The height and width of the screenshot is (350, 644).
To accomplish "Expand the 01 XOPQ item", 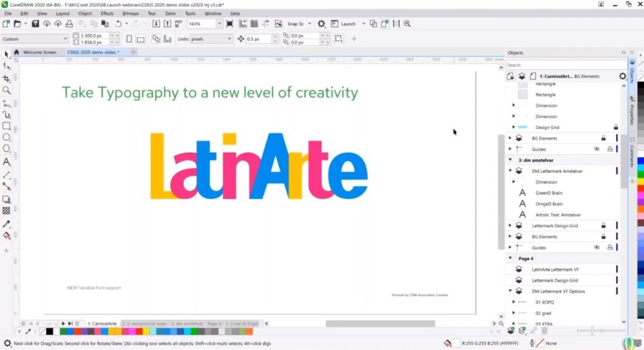I will (x=514, y=302).
